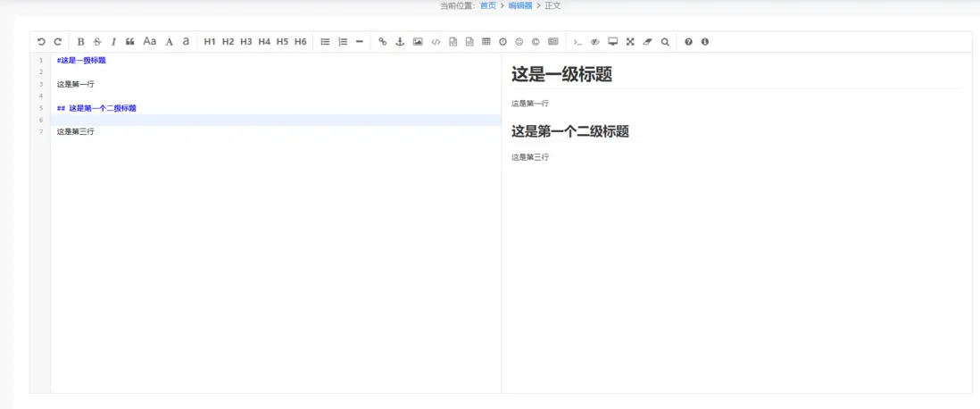Viewport: 980px width, 409px height.
Task: Go to 首页 in the breadcrumb
Action: pos(488,5)
